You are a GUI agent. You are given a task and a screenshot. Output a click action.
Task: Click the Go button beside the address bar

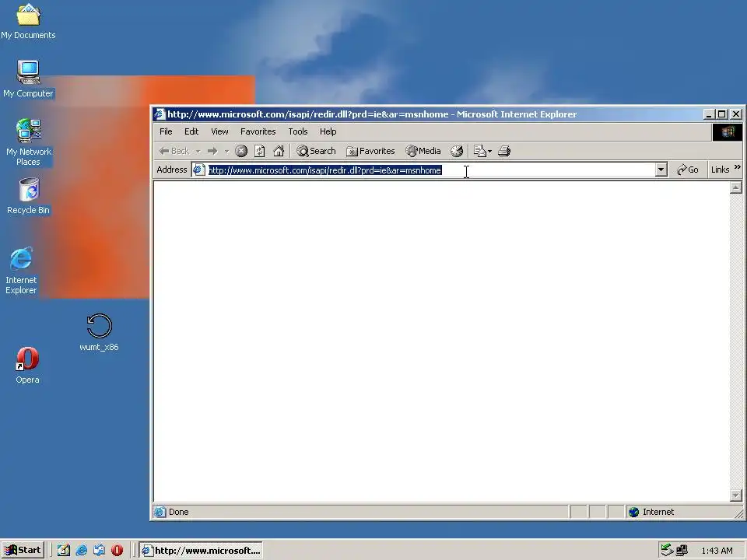[x=687, y=170]
